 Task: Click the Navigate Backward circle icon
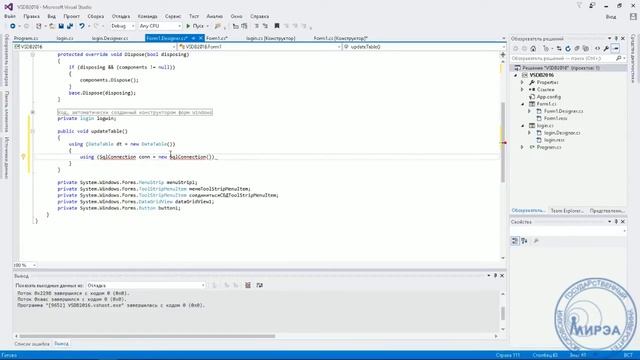click(x=13, y=26)
